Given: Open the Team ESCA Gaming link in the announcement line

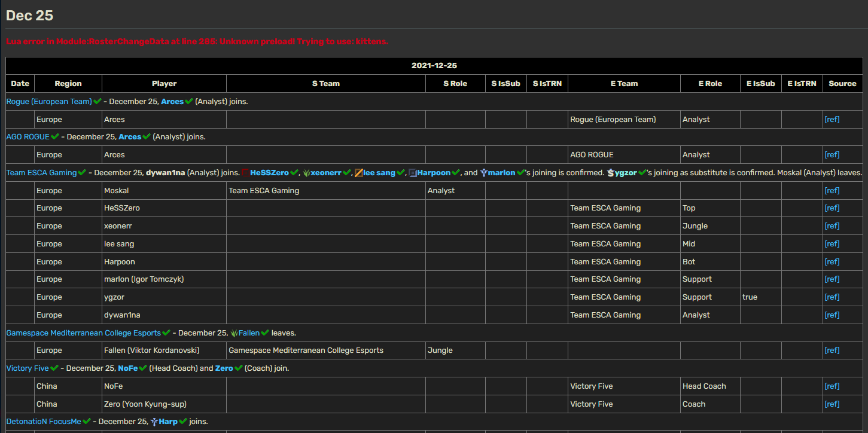Looking at the screenshot, I should 42,173.
